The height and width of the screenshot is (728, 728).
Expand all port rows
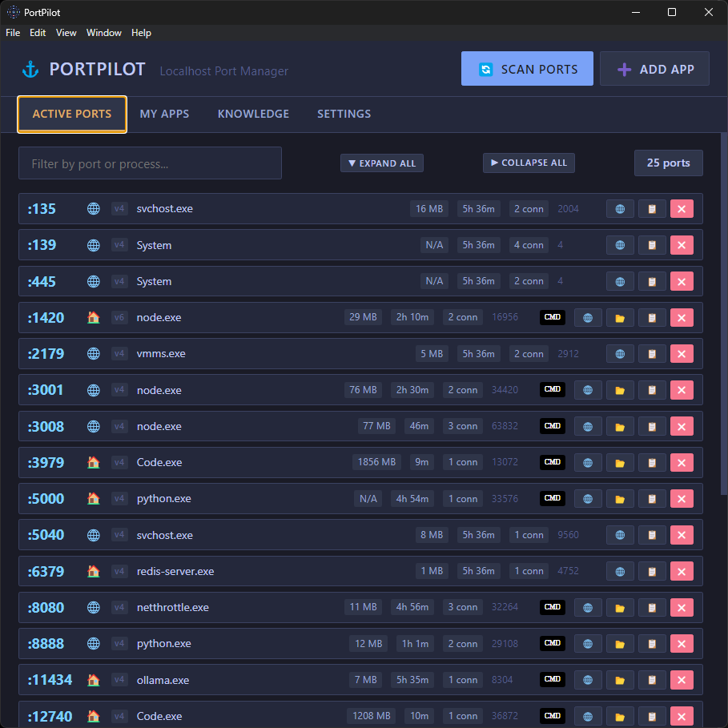pyautogui.click(x=382, y=163)
